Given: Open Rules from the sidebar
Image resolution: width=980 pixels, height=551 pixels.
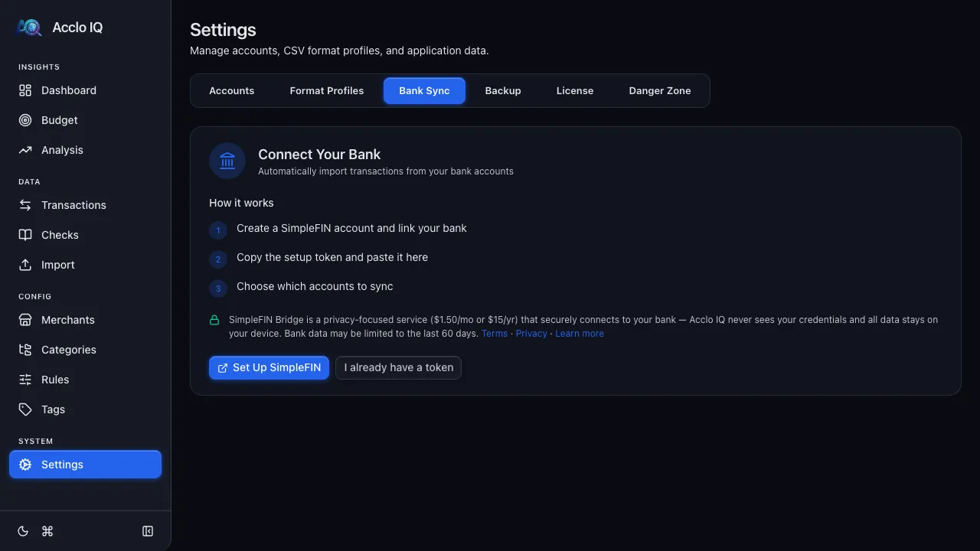Looking at the screenshot, I should pyautogui.click(x=86, y=380).
